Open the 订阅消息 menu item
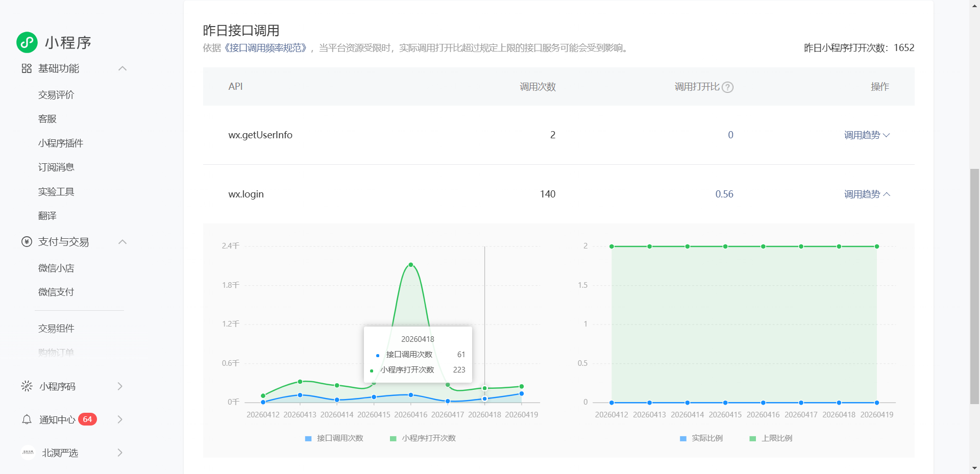 pos(56,167)
